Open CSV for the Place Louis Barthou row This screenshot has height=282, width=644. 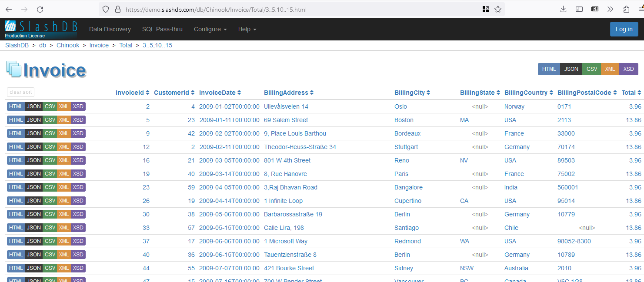50,133
